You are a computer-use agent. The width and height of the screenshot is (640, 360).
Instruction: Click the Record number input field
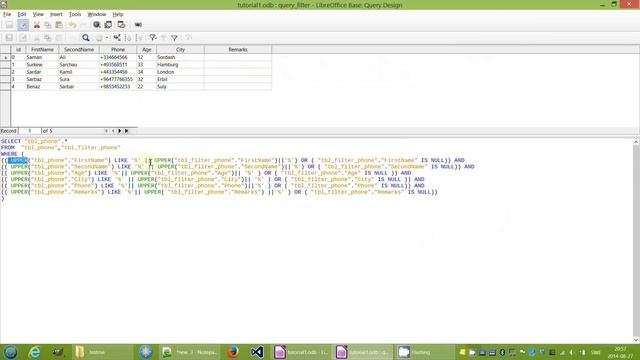click(x=29, y=131)
